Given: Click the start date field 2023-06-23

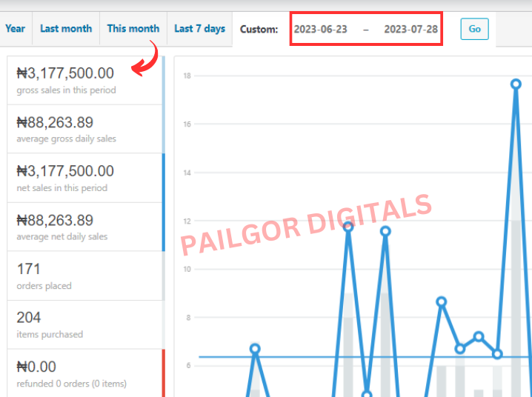Looking at the screenshot, I should 321,30.
